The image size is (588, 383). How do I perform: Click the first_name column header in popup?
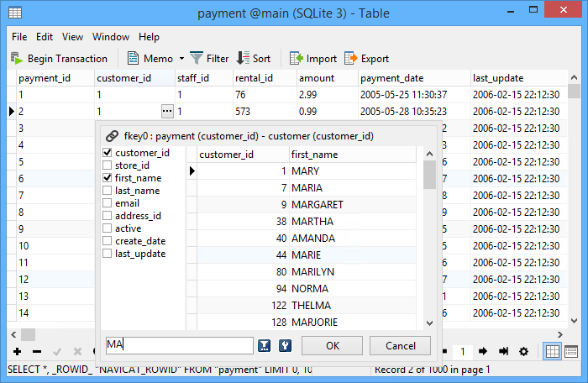click(x=353, y=155)
